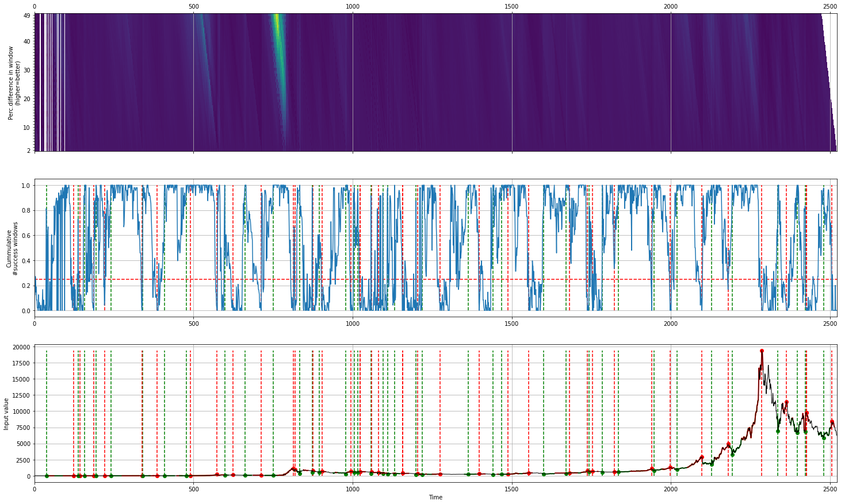Click heatmap y-tick label '2'

coord(28,151)
